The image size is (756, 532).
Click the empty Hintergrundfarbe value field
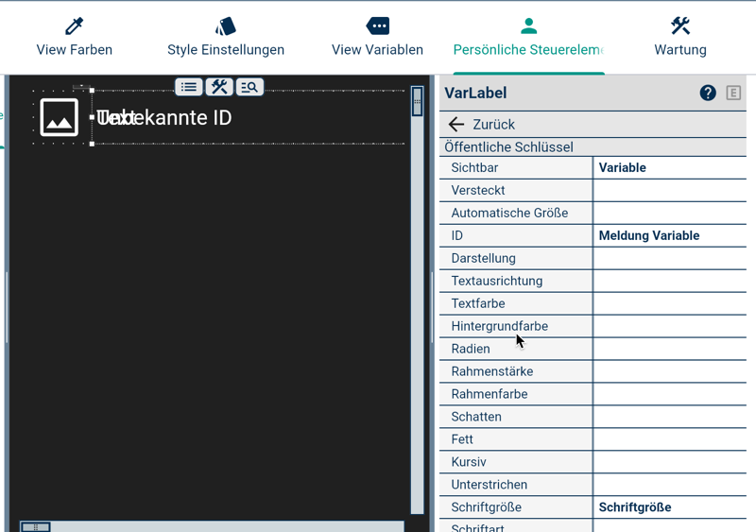click(x=669, y=327)
